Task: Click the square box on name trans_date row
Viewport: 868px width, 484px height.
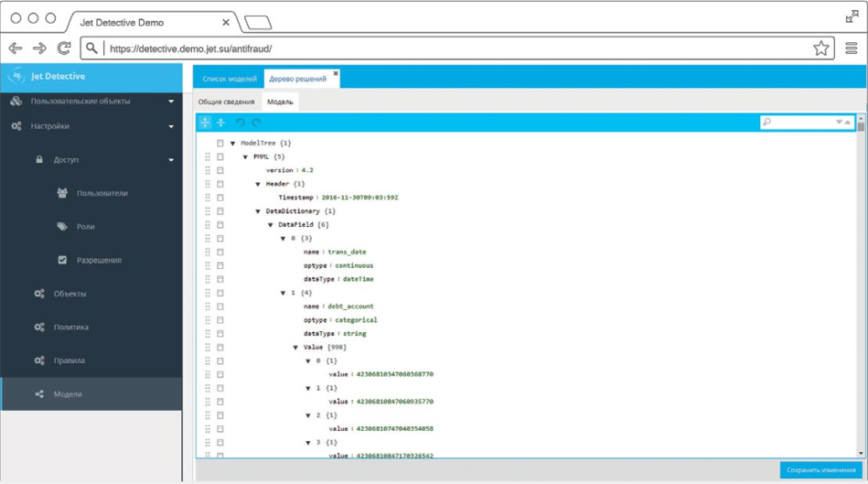Action: pyautogui.click(x=220, y=252)
